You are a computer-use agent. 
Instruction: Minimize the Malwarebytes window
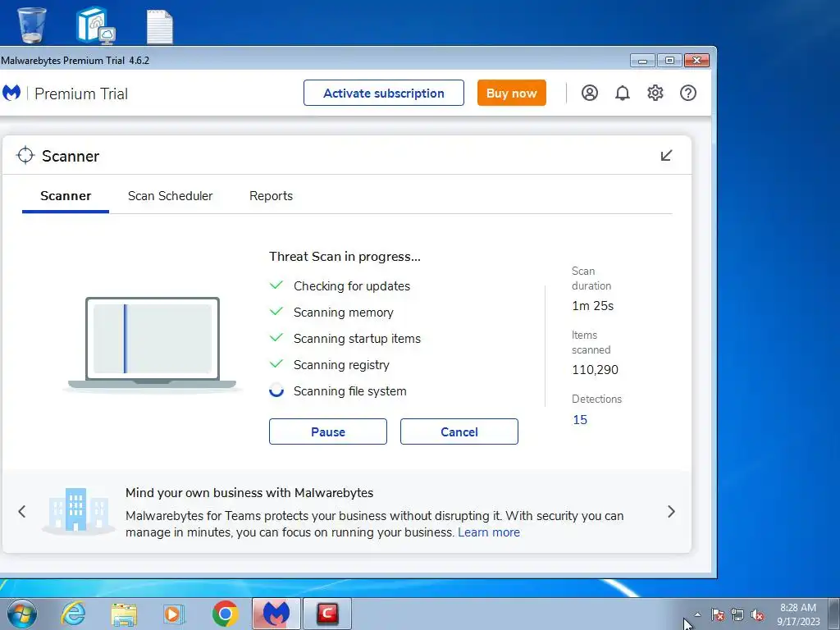pyautogui.click(x=642, y=61)
